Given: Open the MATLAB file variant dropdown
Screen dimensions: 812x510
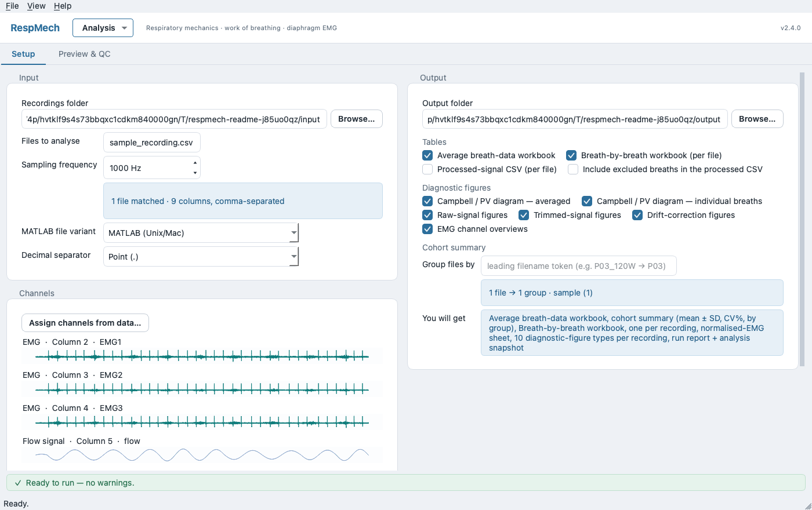Looking at the screenshot, I should pos(201,233).
